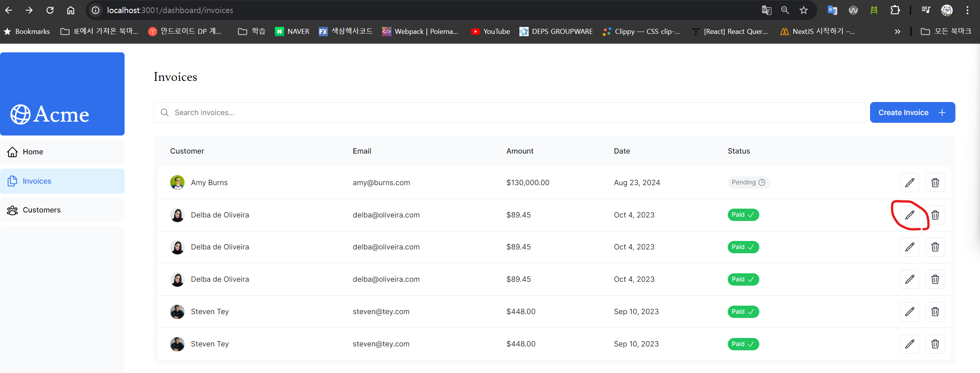
Task: Click the Acme logo banner
Action: click(x=62, y=94)
